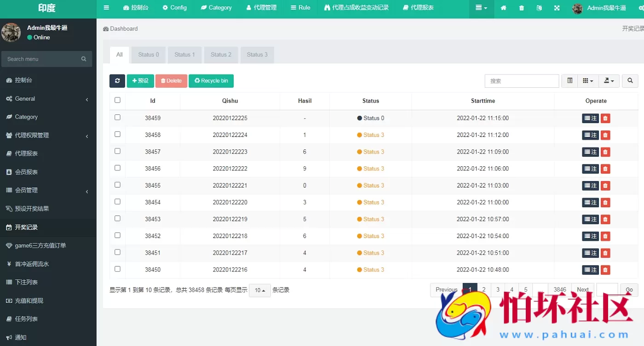This screenshot has height=346, width=644.
Task: Click the refresh icon button
Action: tap(117, 81)
